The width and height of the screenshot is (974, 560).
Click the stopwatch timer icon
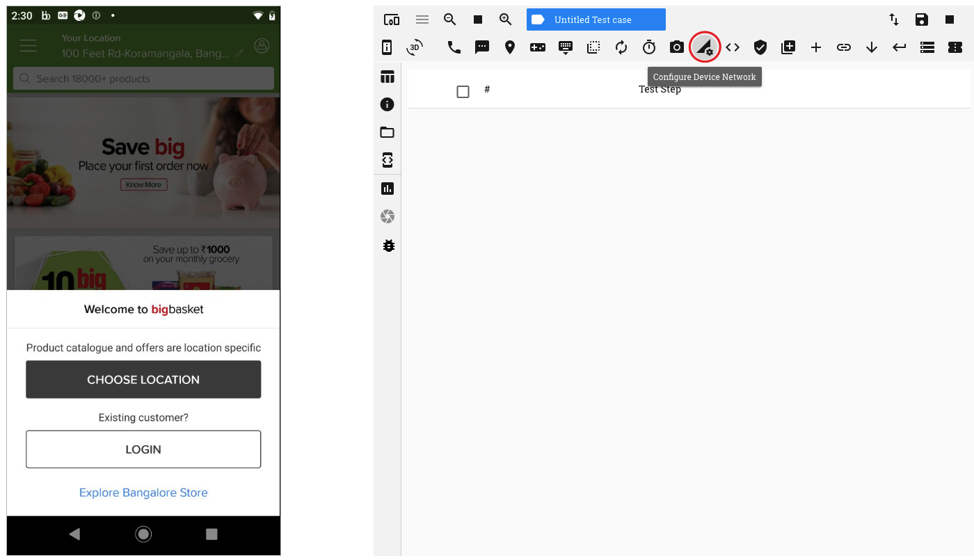(649, 47)
